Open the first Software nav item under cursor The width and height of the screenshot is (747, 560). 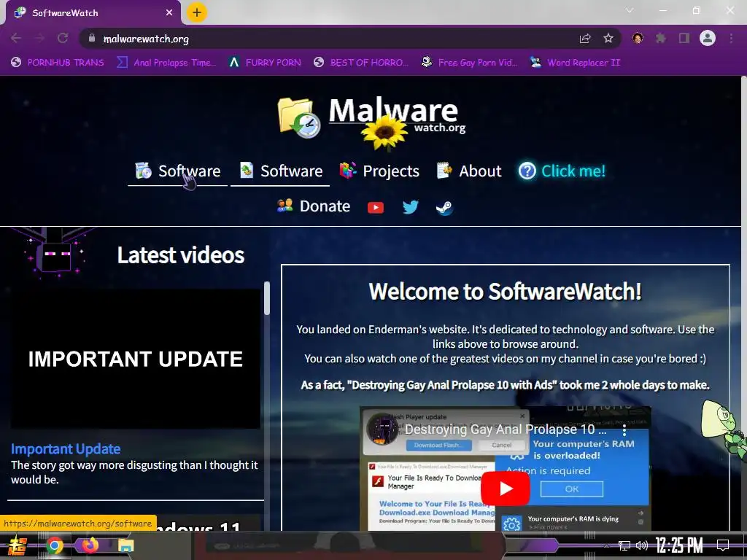178,171
